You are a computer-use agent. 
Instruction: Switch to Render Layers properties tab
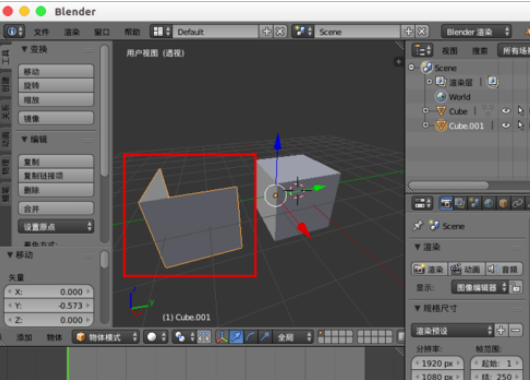[x=460, y=203]
